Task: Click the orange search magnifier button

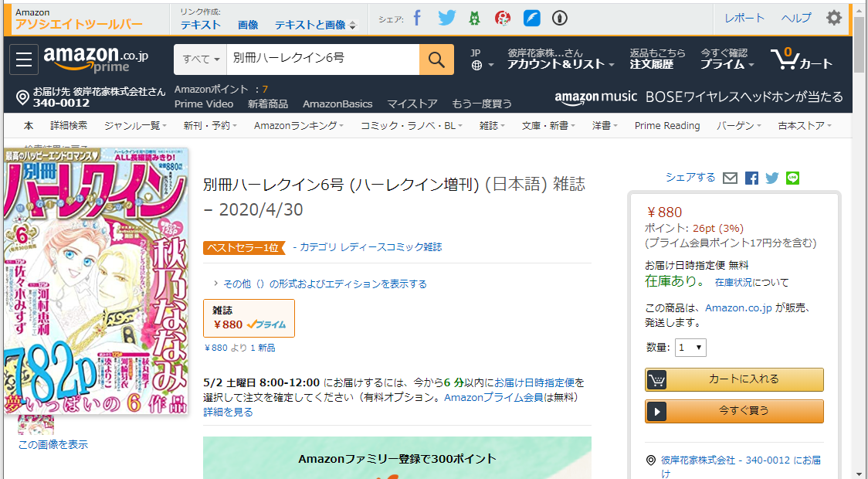Action: point(436,59)
